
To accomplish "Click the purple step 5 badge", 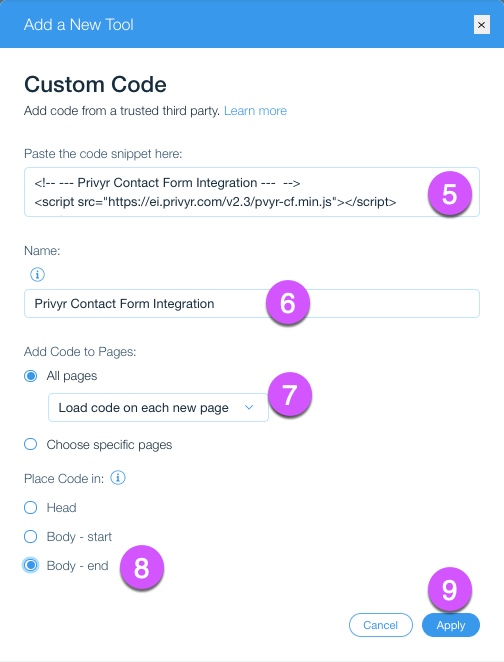I will (450, 194).
